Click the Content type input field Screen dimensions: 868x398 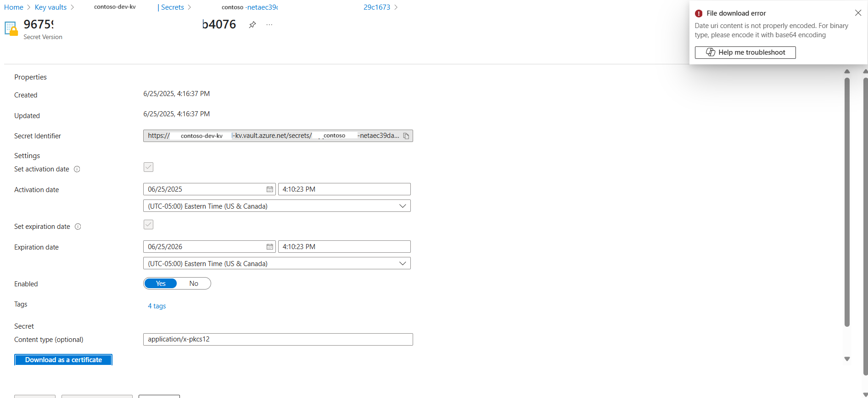[x=278, y=339]
